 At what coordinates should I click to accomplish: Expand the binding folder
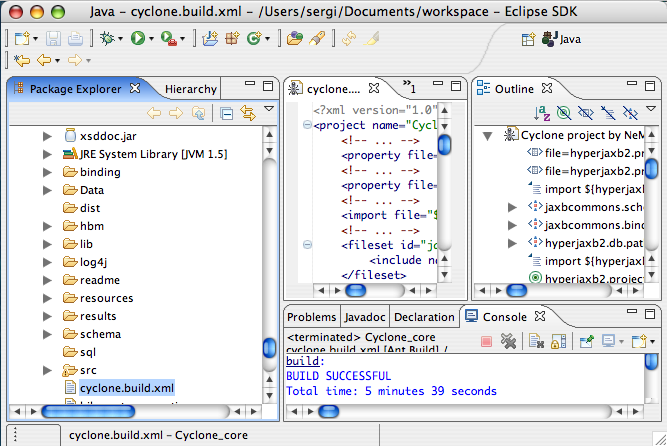click(47, 172)
